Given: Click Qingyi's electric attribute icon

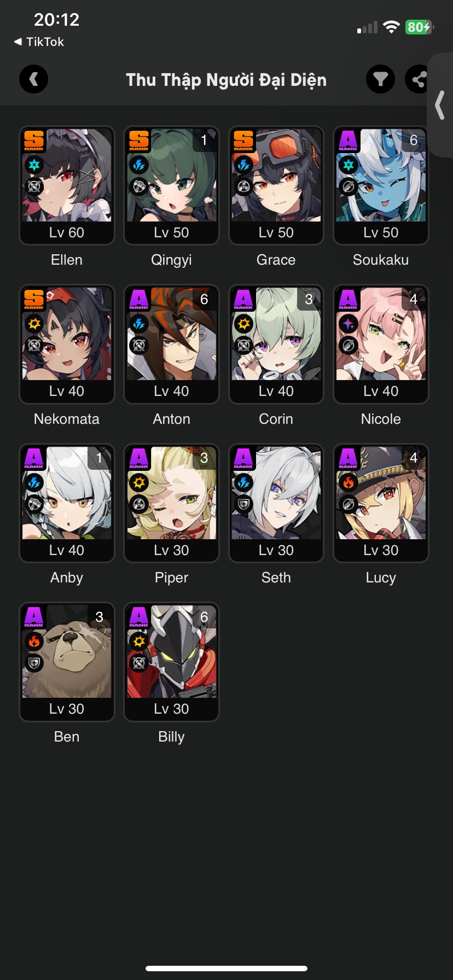Looking at the screenshot, I should (x=139, y=165).
